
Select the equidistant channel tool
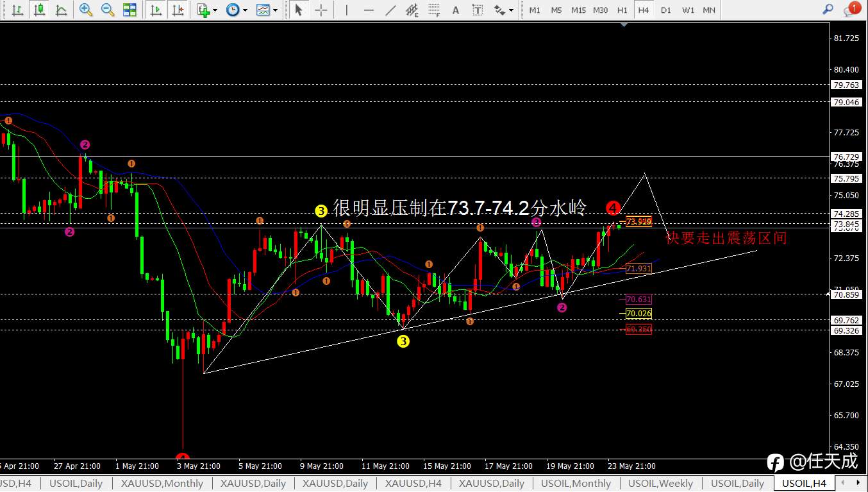click(x=412, y=10)
